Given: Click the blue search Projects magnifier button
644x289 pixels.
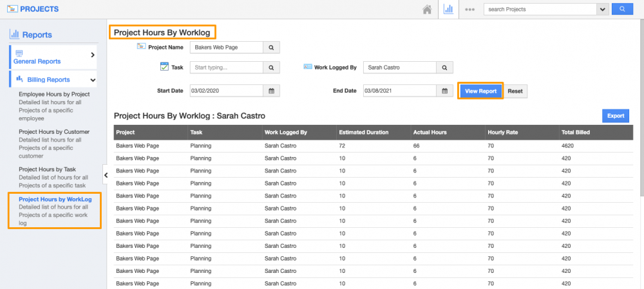Looking at the screenshot, I should coord(621,9).
